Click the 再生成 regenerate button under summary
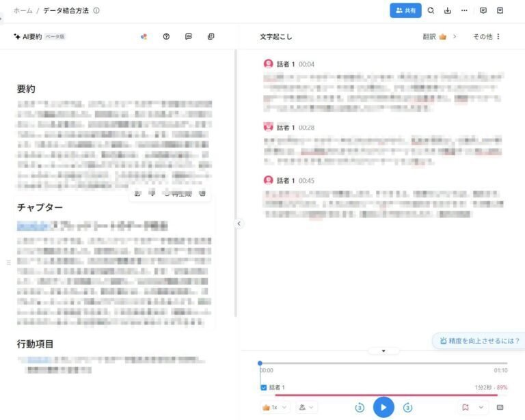This screenshot has width=525, height=420. (x=178, y=194)
